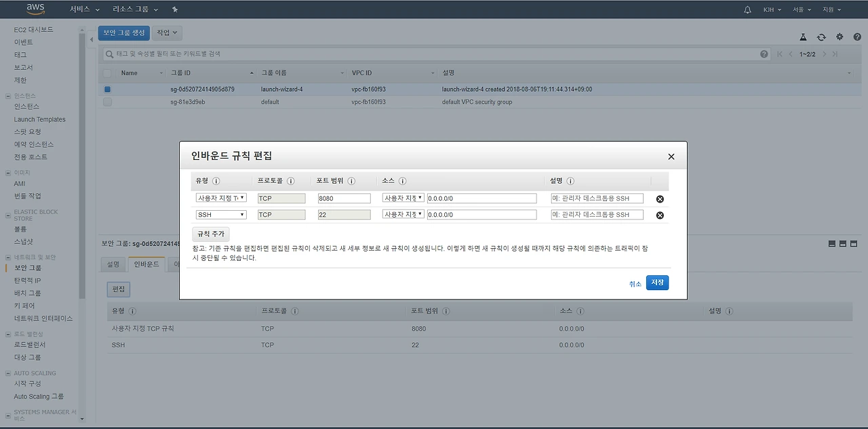Click 규칙 추가 button
The width and height of the screenshot is (868, 429).
(210, 234)
